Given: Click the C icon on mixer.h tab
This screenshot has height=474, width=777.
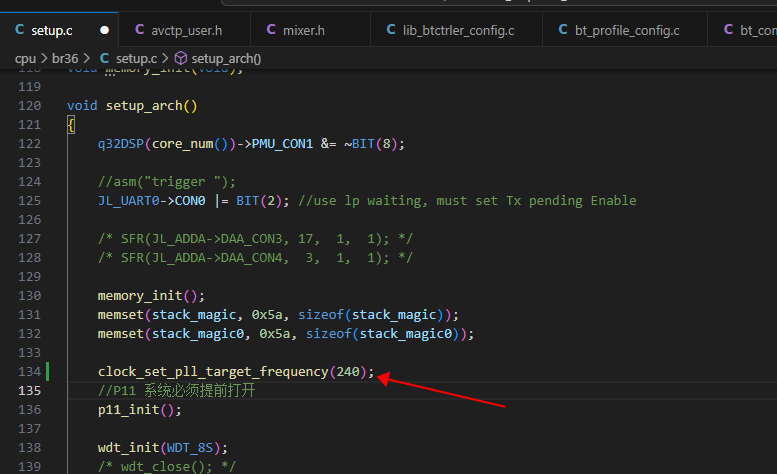Looking at the screenshot, I should [271, 30].
